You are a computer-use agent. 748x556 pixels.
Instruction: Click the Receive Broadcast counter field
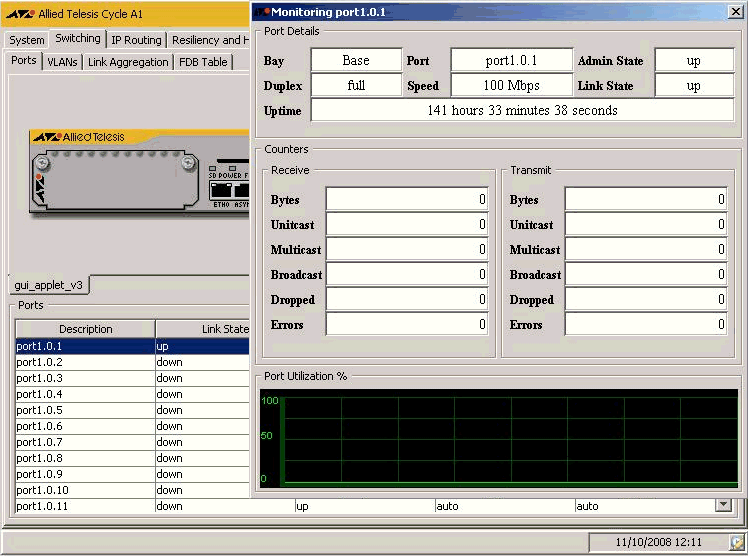tap(407, 274)
